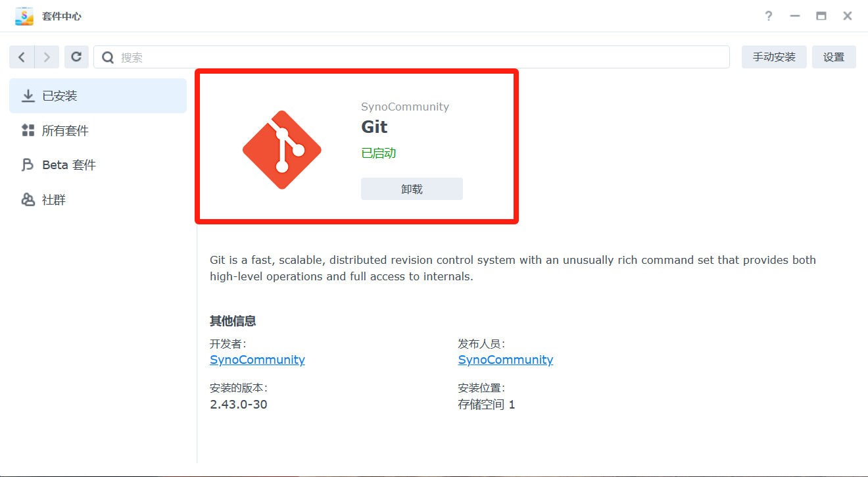868x477 pixels.
Task: Close the 套件中心 window
Action: click(x=848, y=16)
